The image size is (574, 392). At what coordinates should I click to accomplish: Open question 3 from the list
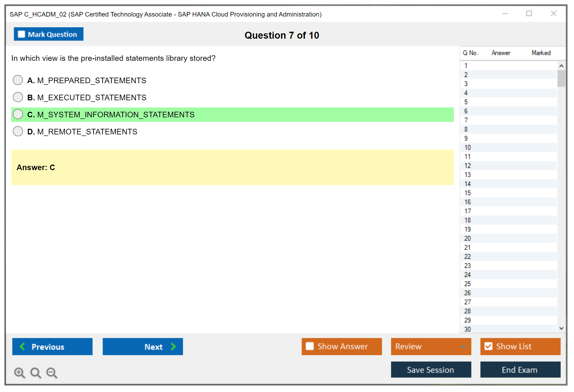tap(466, 84)
